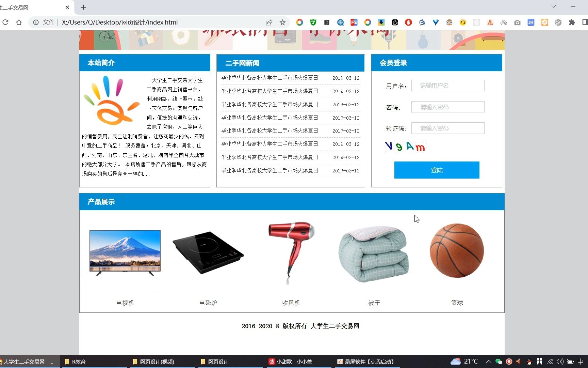This screenshot has width=588, height=368.
Task: Open the glasses face extension icon
Action: (449, 22)
